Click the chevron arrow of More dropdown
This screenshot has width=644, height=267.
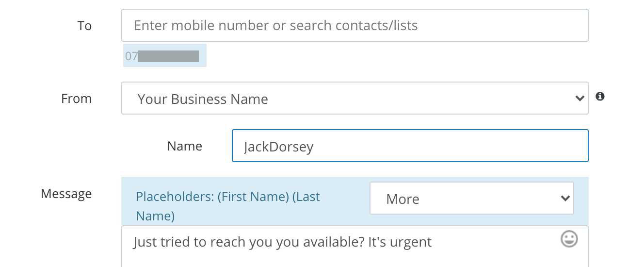(564, 199)
